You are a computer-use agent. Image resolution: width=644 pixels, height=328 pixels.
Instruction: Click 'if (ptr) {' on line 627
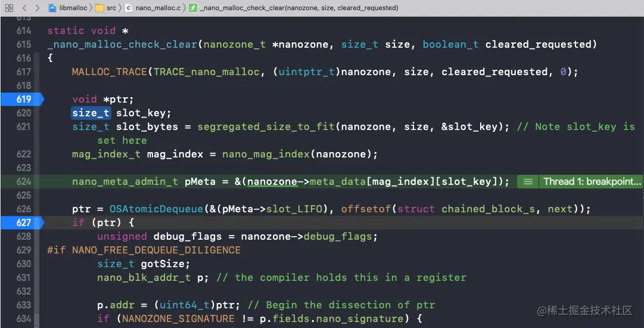pos(103,223)
